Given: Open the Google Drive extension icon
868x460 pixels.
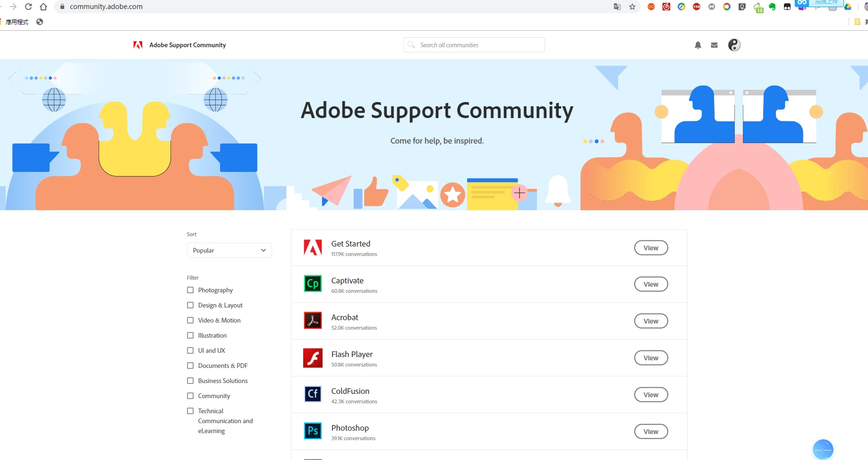Looking at the screenshot, I should point(848,7).
